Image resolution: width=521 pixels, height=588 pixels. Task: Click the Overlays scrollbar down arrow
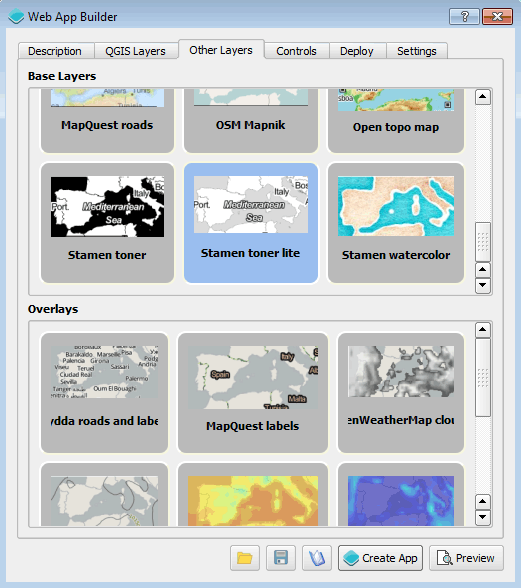click(483, 518)
